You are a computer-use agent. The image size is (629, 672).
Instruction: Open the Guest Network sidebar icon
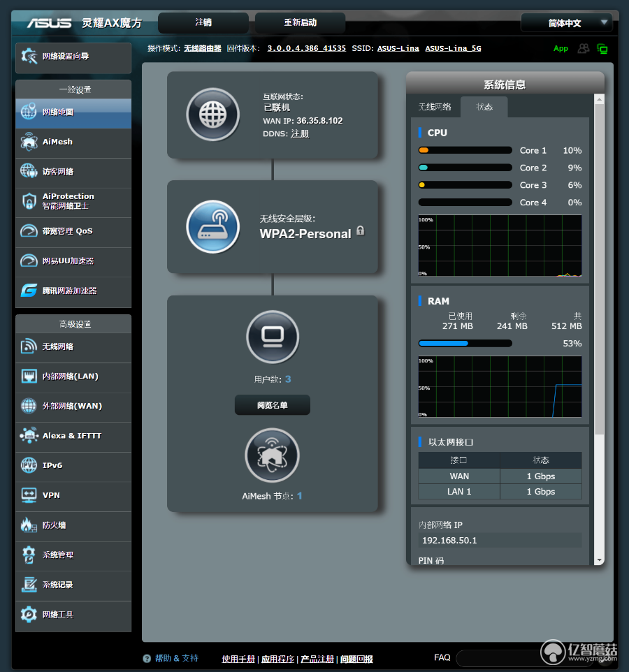pyautogui.click(x=29, y=171)
